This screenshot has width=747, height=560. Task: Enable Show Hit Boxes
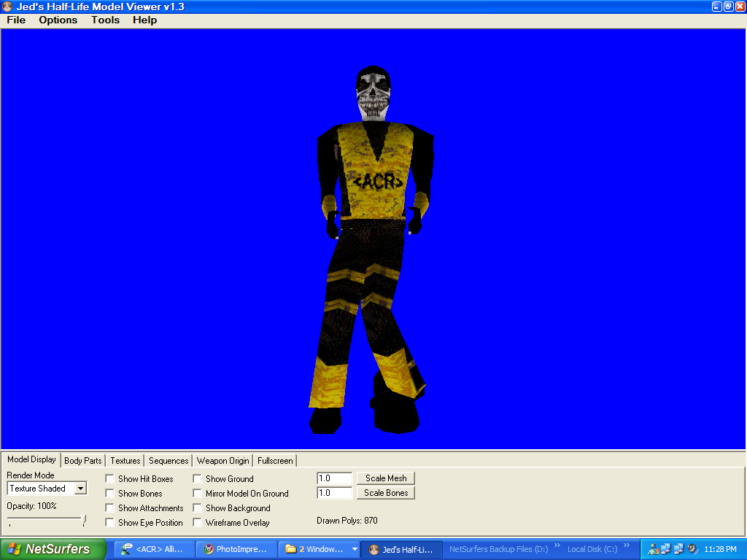[109, 478]
